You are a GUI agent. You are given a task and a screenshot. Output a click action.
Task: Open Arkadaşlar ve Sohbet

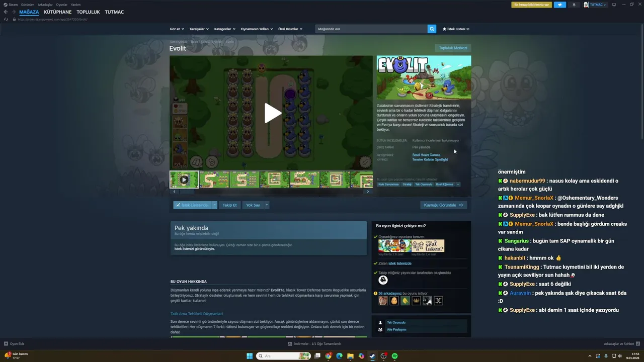click(622, 344)
